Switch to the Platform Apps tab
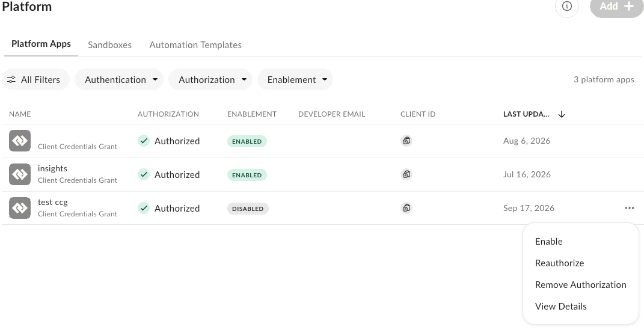644x330 pixels. click(x=41, y=44)
